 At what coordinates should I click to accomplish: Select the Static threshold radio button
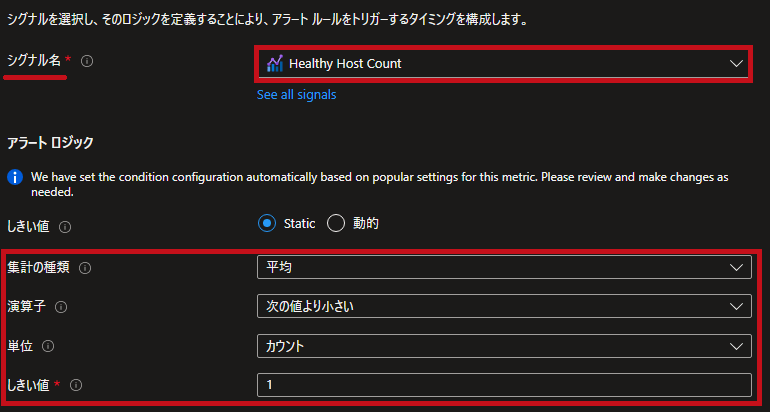(267, 224)
